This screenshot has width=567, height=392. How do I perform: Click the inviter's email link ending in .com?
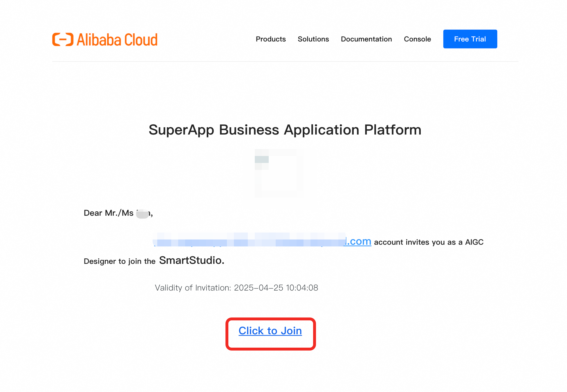pos(359,241)
